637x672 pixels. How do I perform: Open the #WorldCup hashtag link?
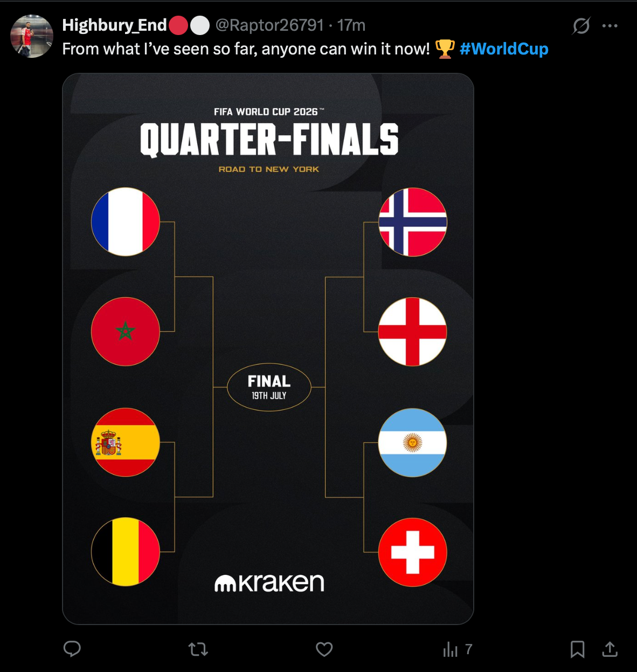click(504, 49)
